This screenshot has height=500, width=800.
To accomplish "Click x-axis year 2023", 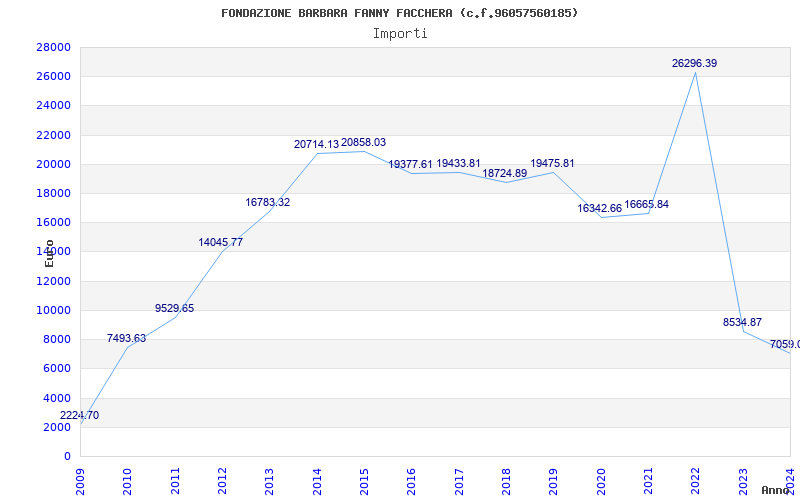I will pos(743,481).
